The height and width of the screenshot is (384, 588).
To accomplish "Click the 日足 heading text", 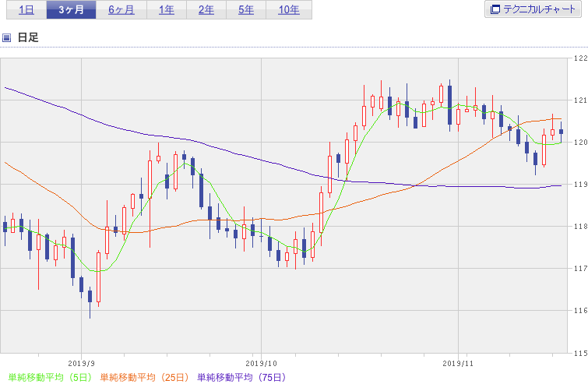I will point(28,37).
